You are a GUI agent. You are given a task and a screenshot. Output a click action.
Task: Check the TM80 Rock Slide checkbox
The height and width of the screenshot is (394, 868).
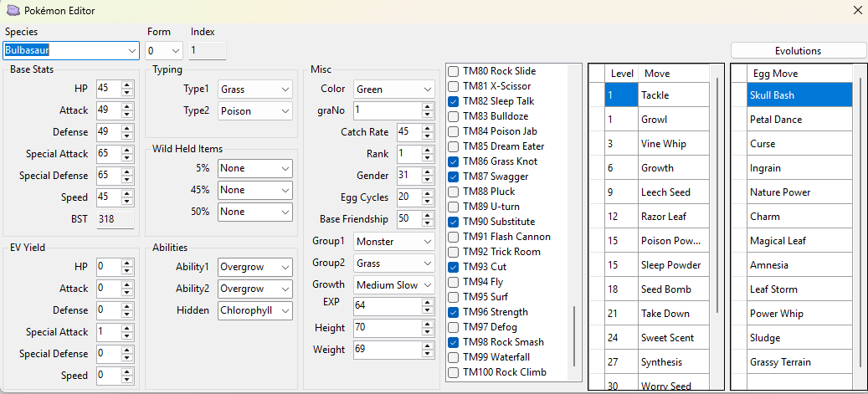(453, 71)
